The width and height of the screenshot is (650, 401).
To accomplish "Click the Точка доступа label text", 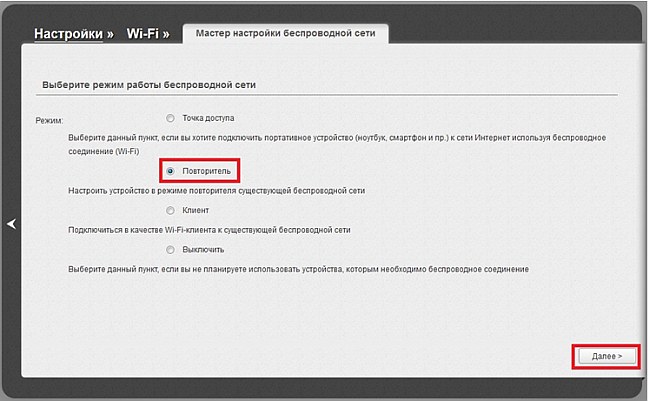I will tap(207, 117).
